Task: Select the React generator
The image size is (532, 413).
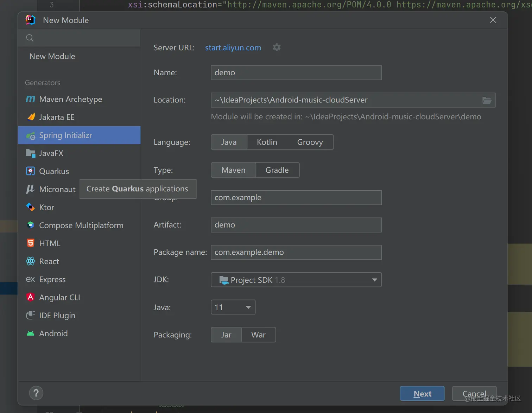Action: (79, 261)
